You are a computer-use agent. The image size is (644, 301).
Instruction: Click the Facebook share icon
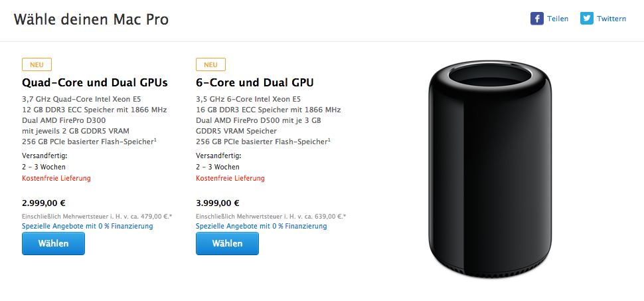coord(537,19)
